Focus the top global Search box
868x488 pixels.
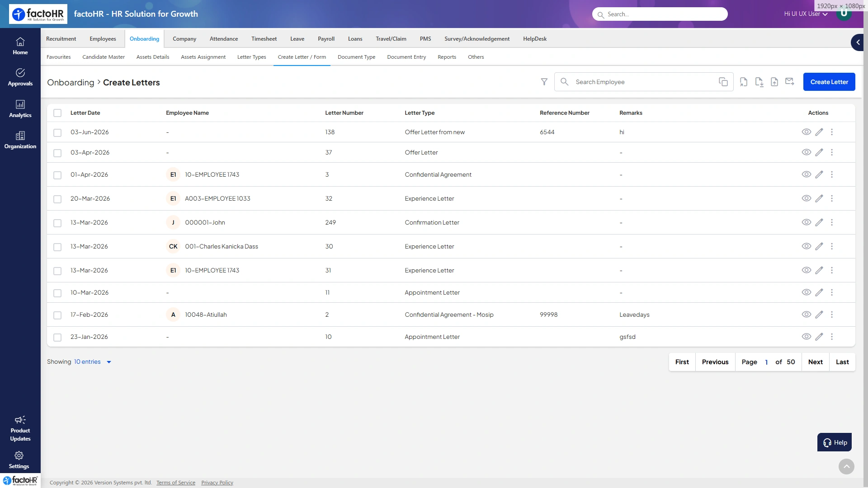[x=660, y=14]
